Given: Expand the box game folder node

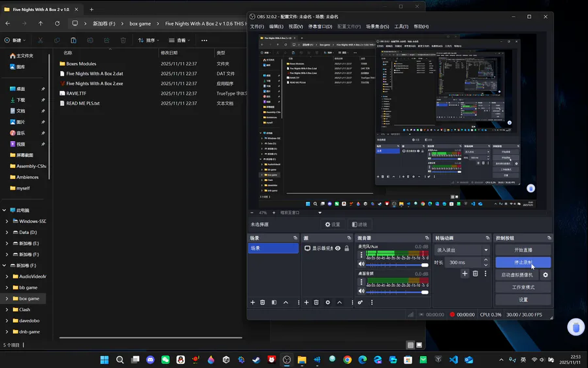Looking at the screenshot, I should point(7,299).
